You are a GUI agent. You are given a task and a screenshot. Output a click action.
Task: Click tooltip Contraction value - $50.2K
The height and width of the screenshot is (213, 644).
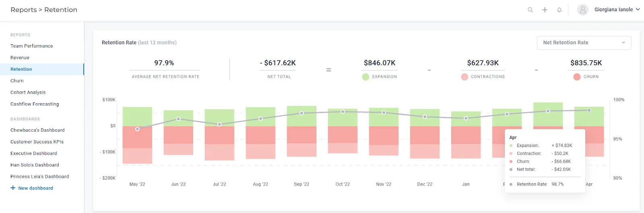pos(560,154)
